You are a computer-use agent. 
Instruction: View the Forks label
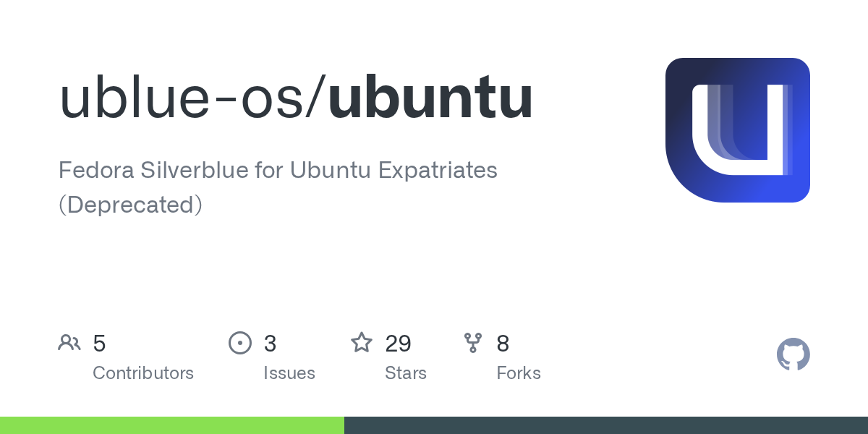pyautogui.click(x=519, y=373)
